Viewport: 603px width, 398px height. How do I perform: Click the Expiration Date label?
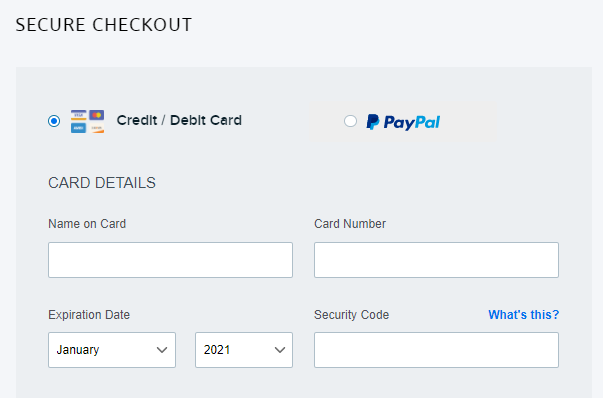click(x=89, y=315)
